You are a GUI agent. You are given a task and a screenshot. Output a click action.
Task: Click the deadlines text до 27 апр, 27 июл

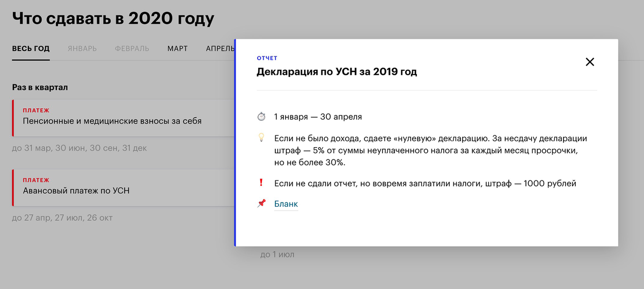(62, 218)
